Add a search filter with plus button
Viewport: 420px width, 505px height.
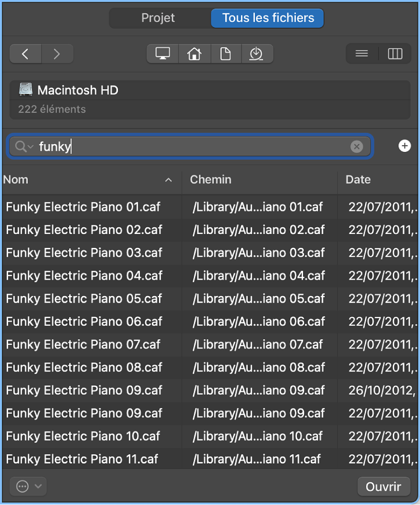pos(405,146)
